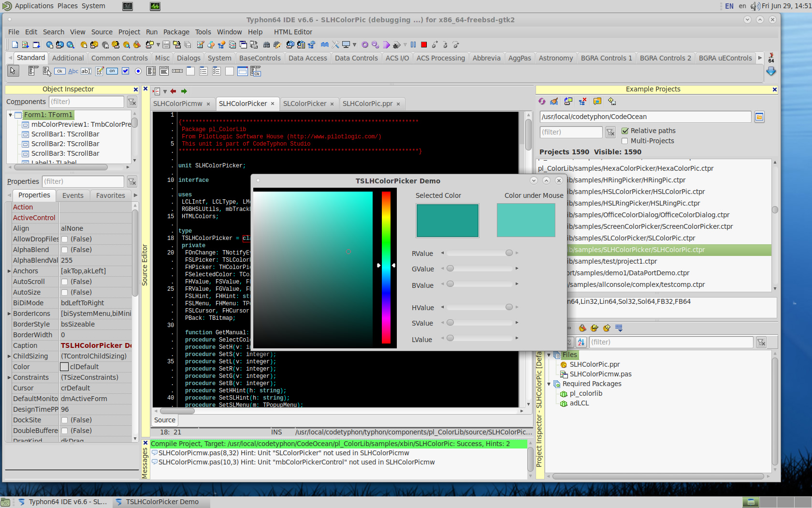Screen dimensions: 812x508
Task: Open the HTML Editor menu
Action: [x=293, y=32]
